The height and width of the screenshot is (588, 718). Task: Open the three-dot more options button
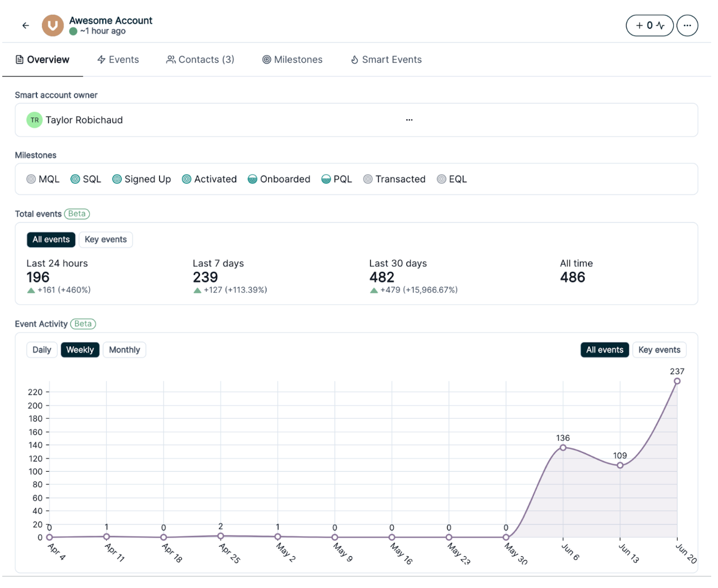tap(687, 26)
